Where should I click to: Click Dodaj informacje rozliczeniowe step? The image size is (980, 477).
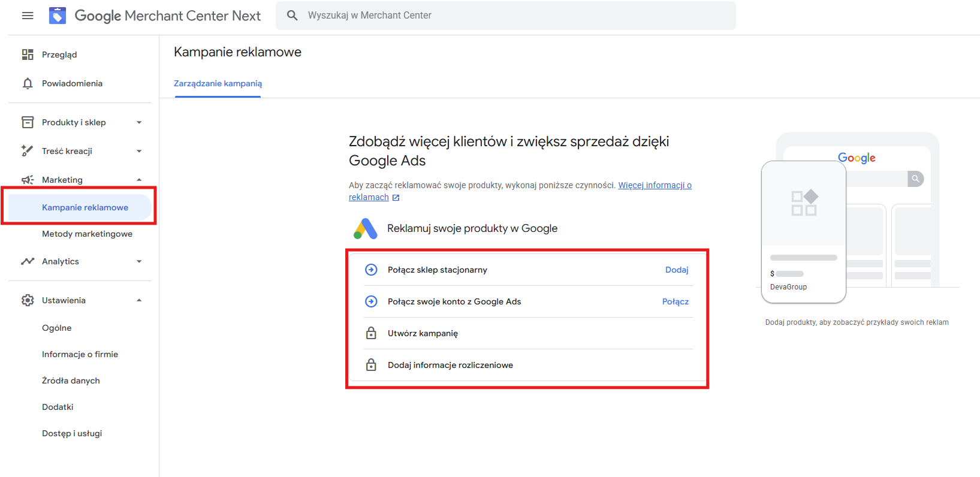coord(450,365)
